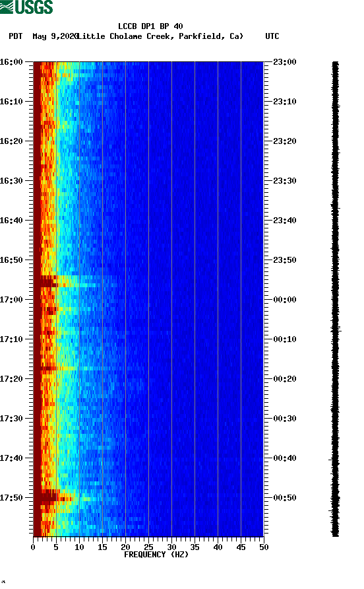Viewport: 364px width, 589px height.
Task: Click the '17:20' PDT time label
Action: point(11,379)
